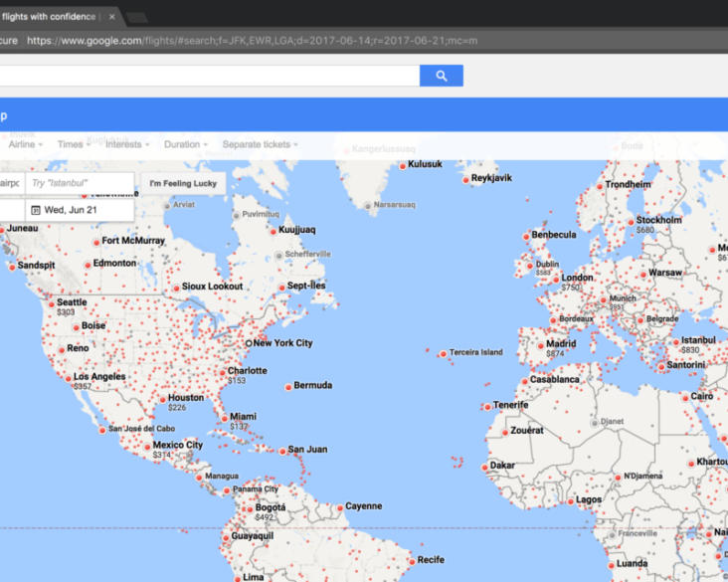Pick the Bogotá $492 map marker

coord(250,509)
